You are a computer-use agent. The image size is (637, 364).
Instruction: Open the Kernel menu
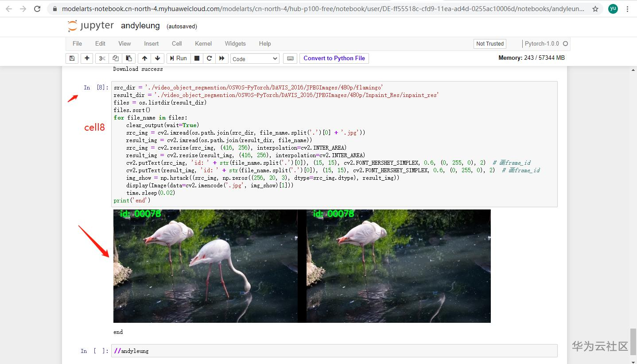point(203,43)
